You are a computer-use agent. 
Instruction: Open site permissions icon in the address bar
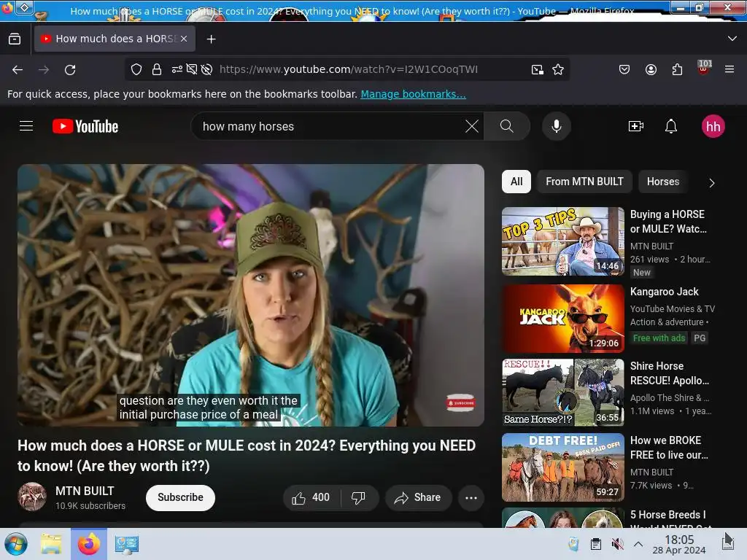click(177, 69)
